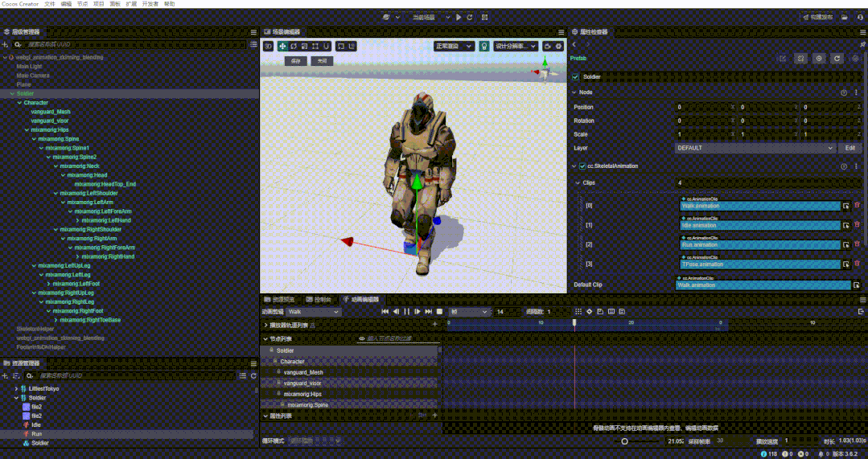Open the Layer DEFAULT dropdown
Screen dimensions: 868x459
click(x=755, y=148)
